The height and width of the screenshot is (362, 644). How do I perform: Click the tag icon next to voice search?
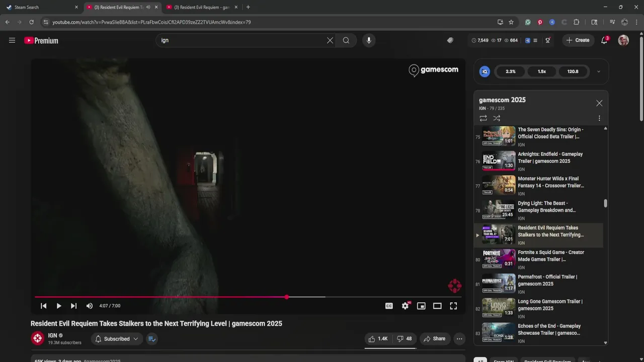[450, 40]
